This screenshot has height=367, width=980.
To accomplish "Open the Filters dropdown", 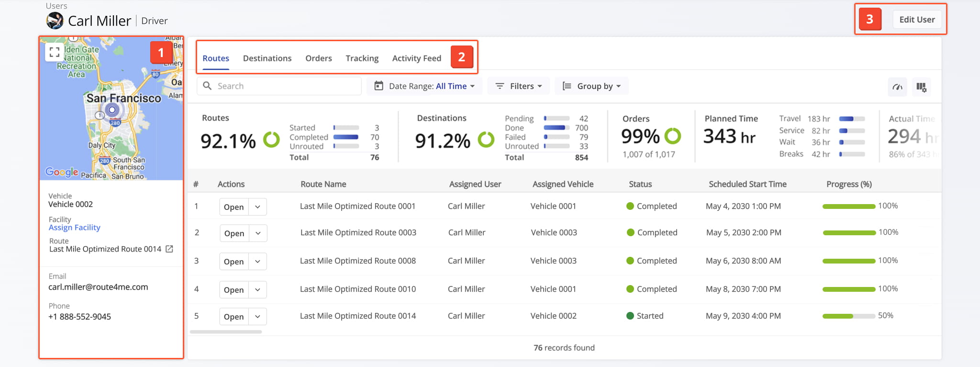I will click(x=519, y=86).
